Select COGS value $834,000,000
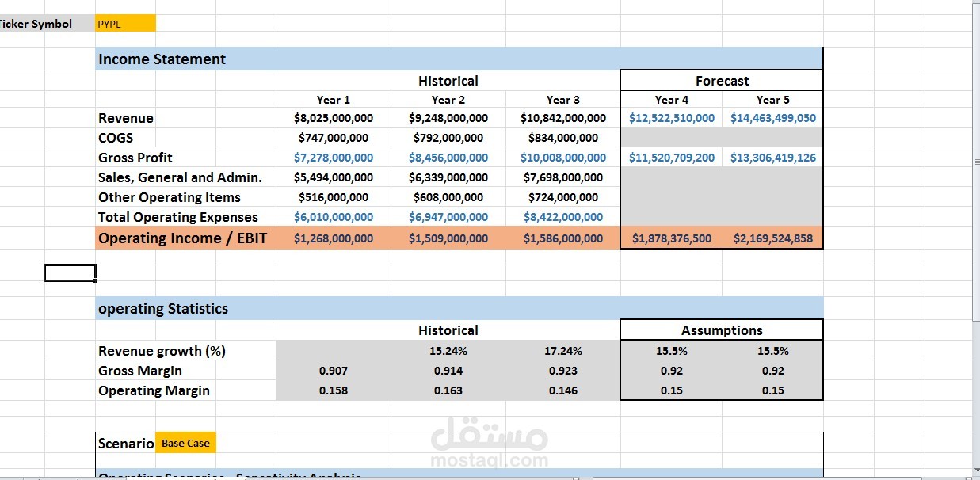The image size is (980, 480). click(563, 138)
